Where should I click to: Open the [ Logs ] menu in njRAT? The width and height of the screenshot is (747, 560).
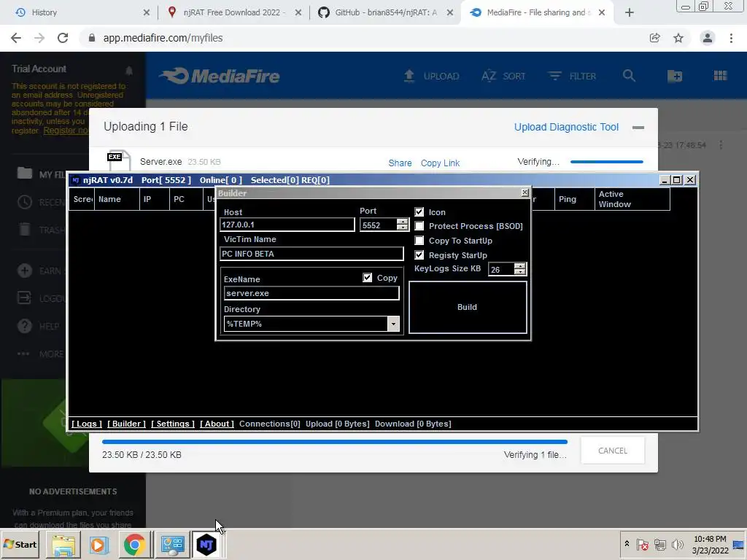click(87, 424)
